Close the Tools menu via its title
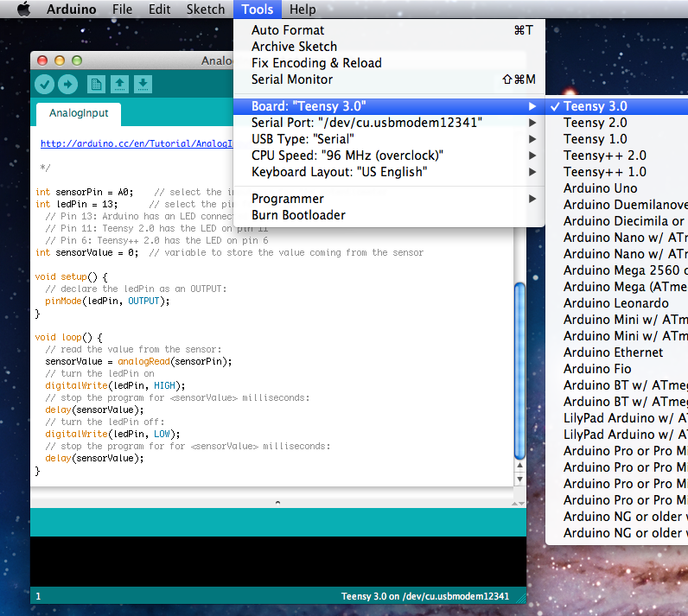 coord(258,10)
